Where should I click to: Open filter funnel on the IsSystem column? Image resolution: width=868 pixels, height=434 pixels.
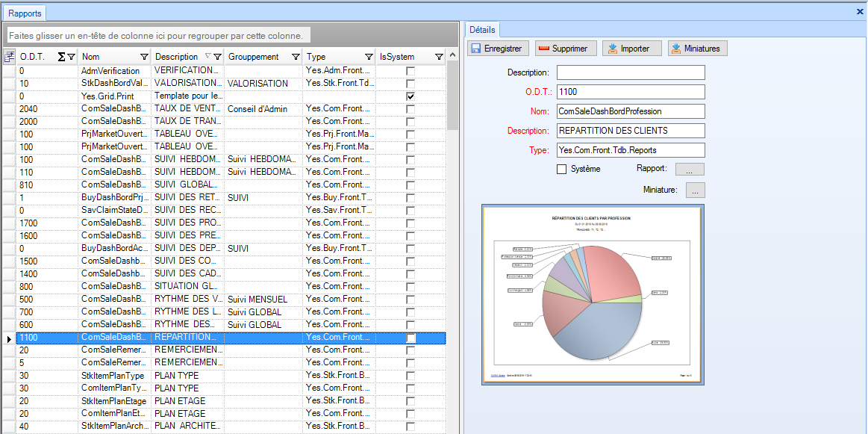coord(439,57)
